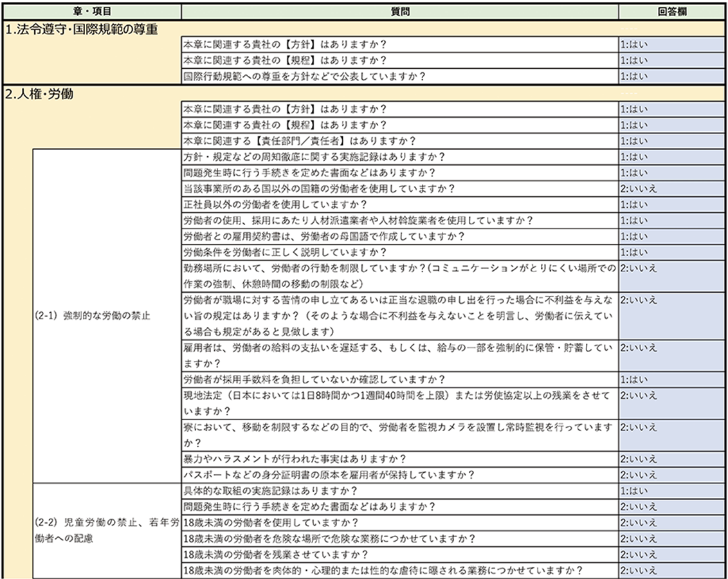728x579 pixels.
Task: Click the 章・項目 column header
Action: pyautogui.click(x=93, y=12)
